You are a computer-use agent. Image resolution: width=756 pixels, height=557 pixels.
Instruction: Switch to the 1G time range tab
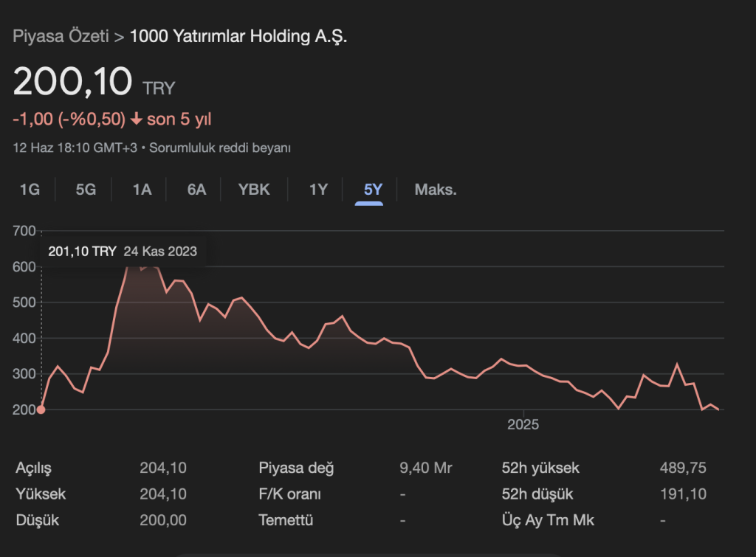click(x=30, y=190)
